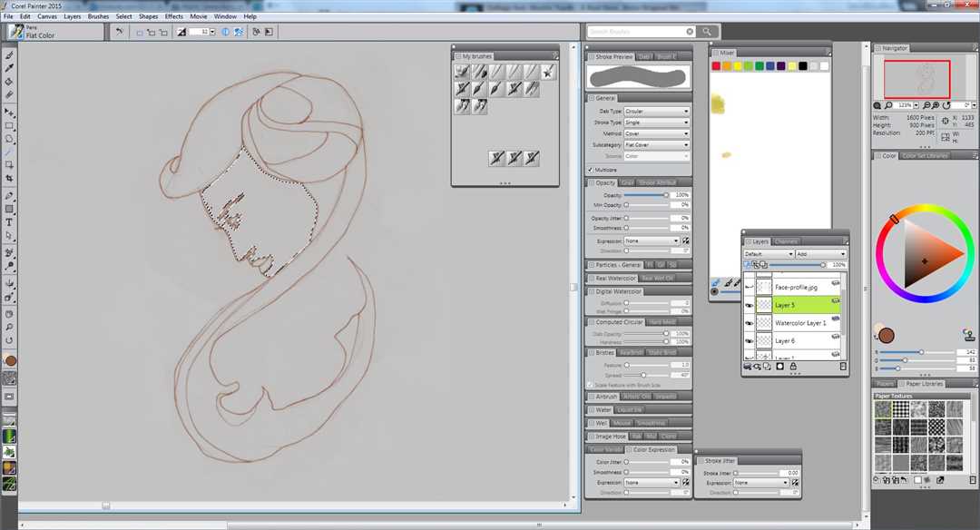Pick the Dropper tool in the toolbox
980x530 pixels.
point(10,68)
